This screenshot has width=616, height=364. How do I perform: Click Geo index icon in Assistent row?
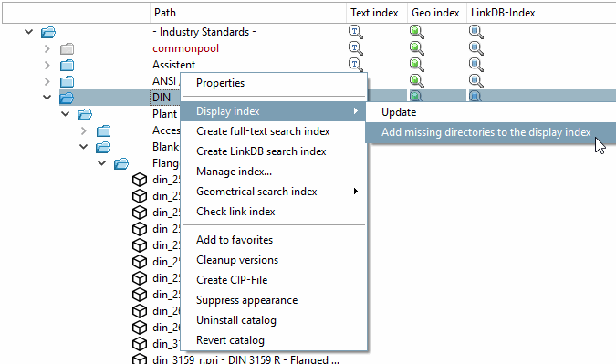(416, 65)
